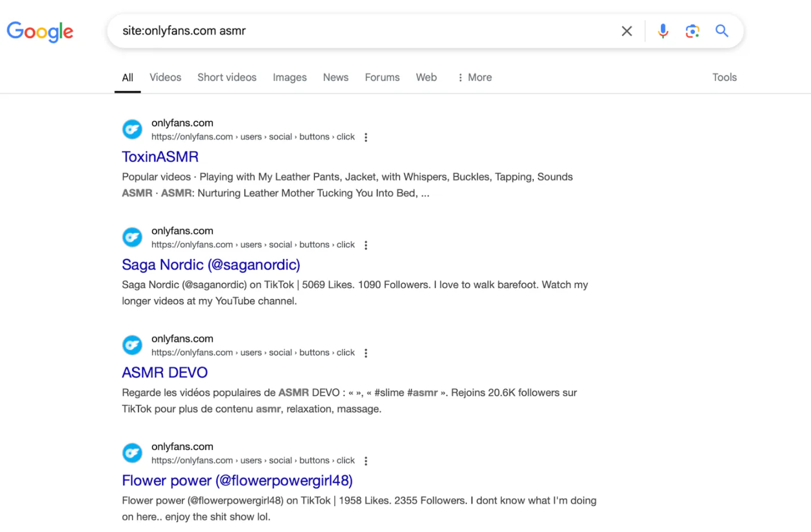The image size is (811, 532).
Task: Open the three-dot menu for Flower power result
Action: coord(366,461)
